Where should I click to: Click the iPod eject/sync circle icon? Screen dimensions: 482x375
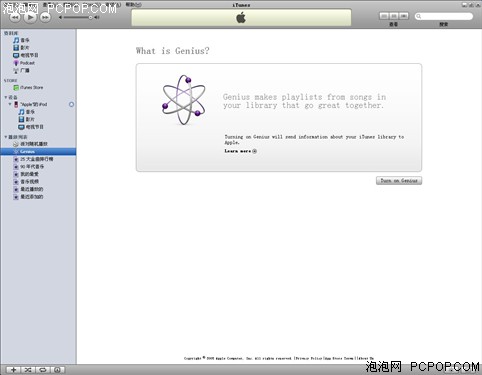click(71, 104)
